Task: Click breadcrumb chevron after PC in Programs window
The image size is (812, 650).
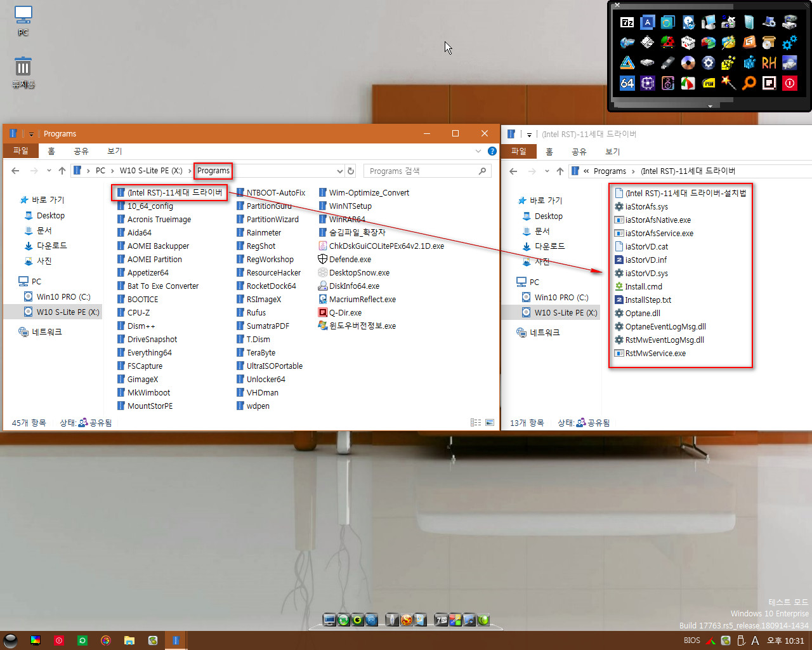Action: (x=112, y=171)
